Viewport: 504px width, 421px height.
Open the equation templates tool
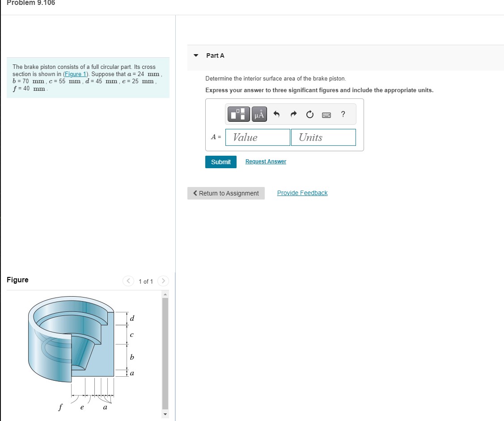[x=238, y=114]
